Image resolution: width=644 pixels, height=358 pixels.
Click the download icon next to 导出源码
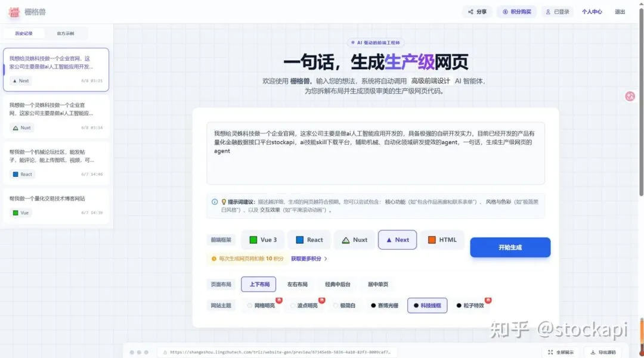point(593,352)
